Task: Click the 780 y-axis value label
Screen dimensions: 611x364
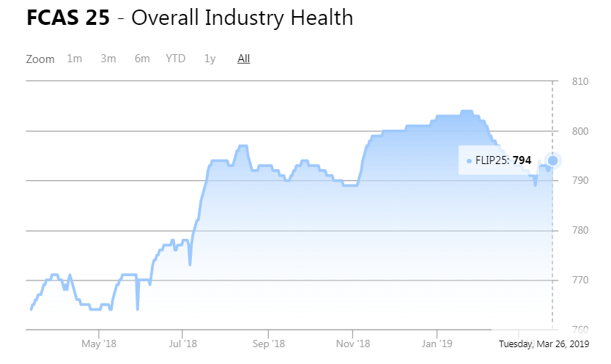Action: click(580, 231)
